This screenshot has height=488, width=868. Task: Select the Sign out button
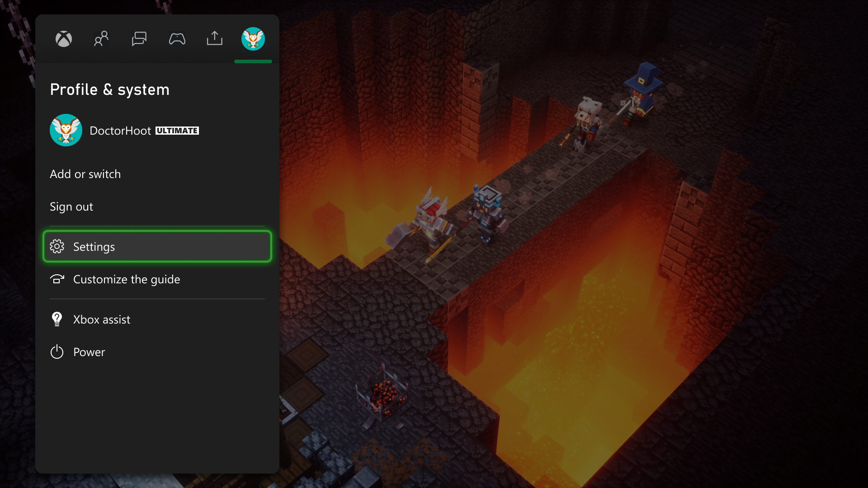tap(71, 206)
